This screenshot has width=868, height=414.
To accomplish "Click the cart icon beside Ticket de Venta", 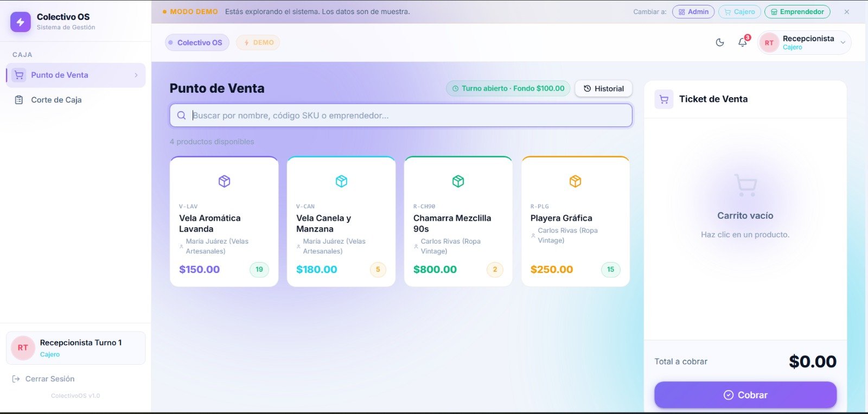I will (x=663, y=99).
